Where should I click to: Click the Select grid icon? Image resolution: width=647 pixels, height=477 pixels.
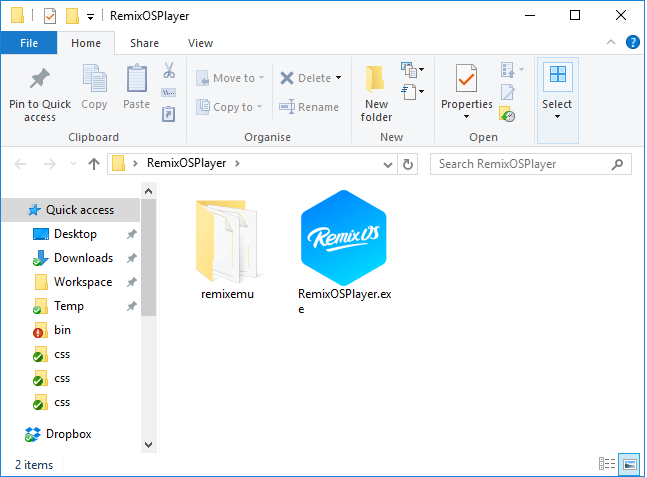557,76
